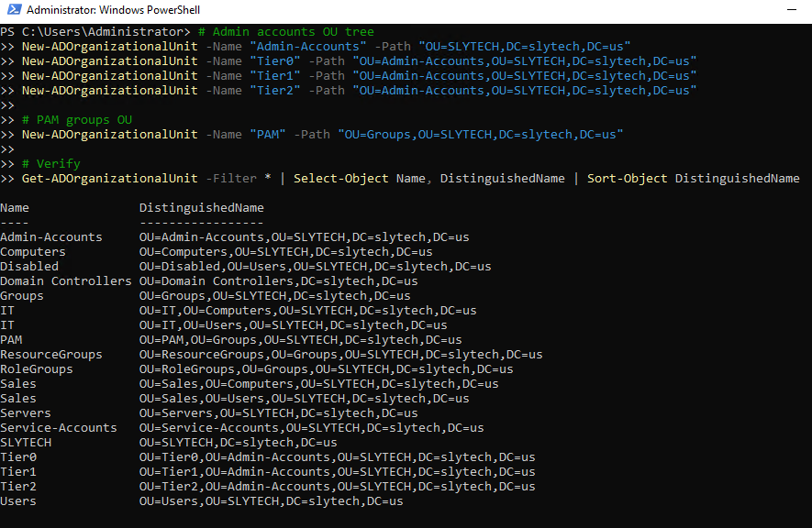Click the "# Admin accounts OU tree" comment
Viewport: 812px width, 528px height.
point(285,32)
